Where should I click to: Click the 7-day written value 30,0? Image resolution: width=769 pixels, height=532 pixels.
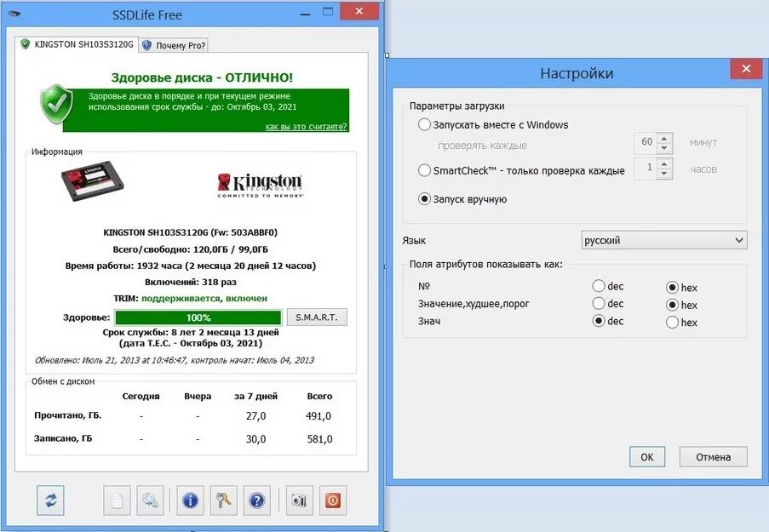(256, 439)
